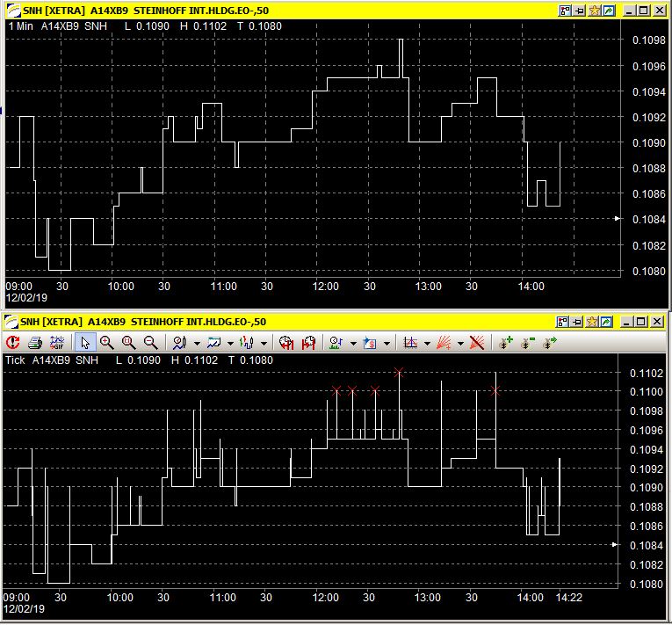Click the 12/02/19 date label under 1 Min chart
This screenshot has width=672, height=625.
coord(26,298)
